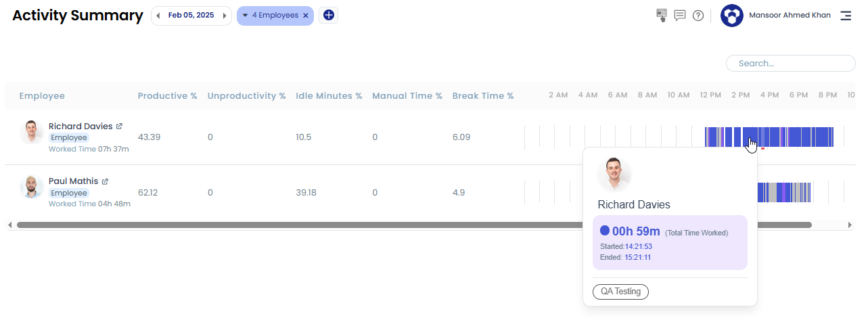Viewport: 868px width, 320px height.
Task: Open Richard Davies name link in table
Action: click(81, 127)
